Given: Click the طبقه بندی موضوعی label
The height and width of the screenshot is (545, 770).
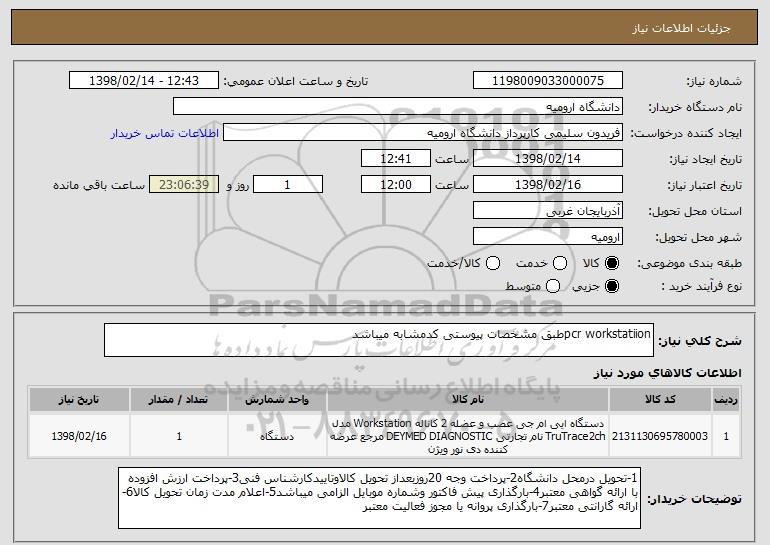Looking at the screenshot, I should click(689, 264).
